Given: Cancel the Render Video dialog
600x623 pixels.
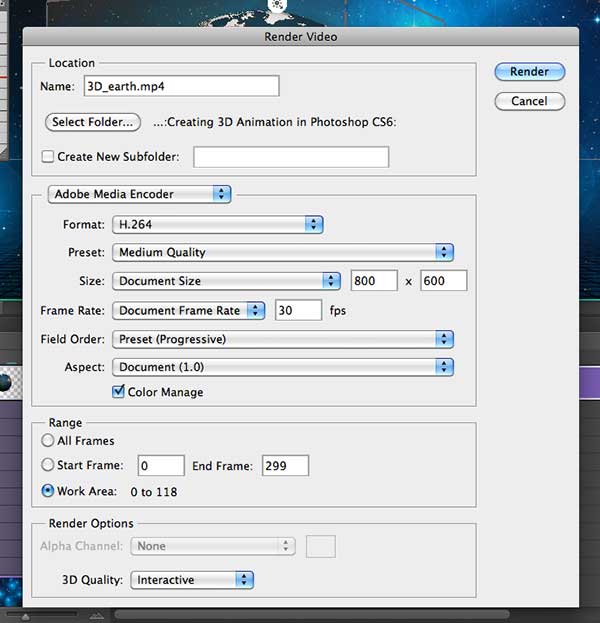Looking at the screenshot, I should 529,101.
